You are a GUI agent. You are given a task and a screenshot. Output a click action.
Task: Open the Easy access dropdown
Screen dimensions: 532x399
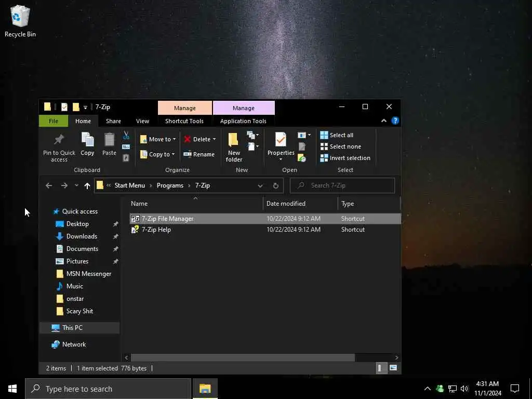click(253, 147)
